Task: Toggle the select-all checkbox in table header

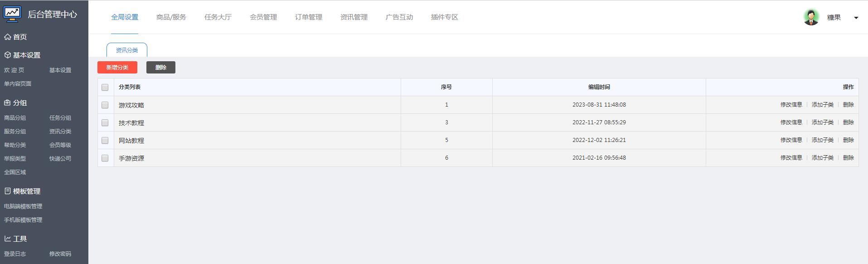Action: pyautogui.click(x=105, y=87)
